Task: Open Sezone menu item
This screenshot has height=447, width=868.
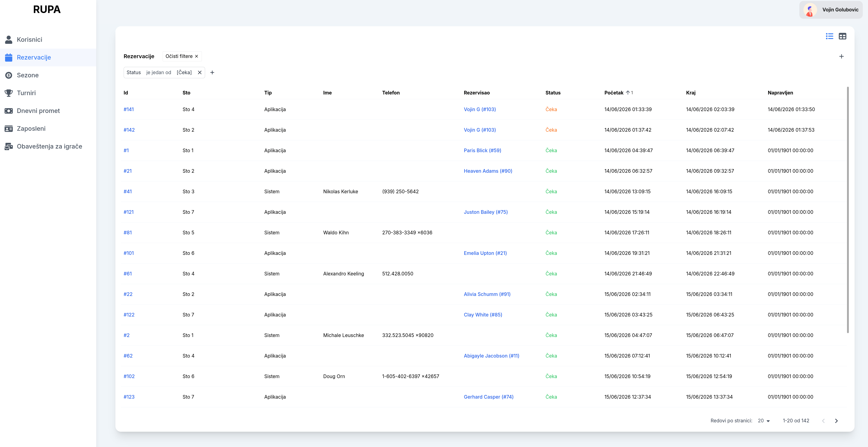Action: click(48, 75)
